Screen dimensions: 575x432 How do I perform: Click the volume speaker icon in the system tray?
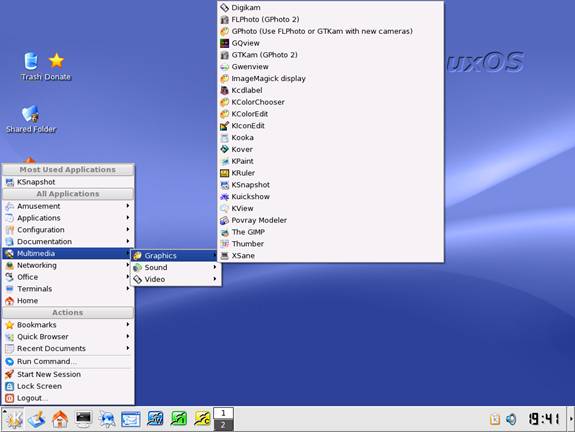pyautogui.click(x=511, y=419)
